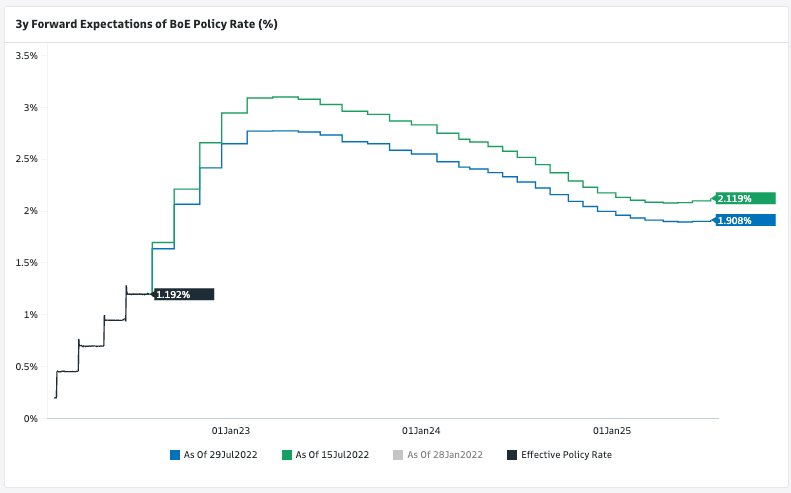
Task: Click the blue 1.908% value tag
Action: [745, 220]
